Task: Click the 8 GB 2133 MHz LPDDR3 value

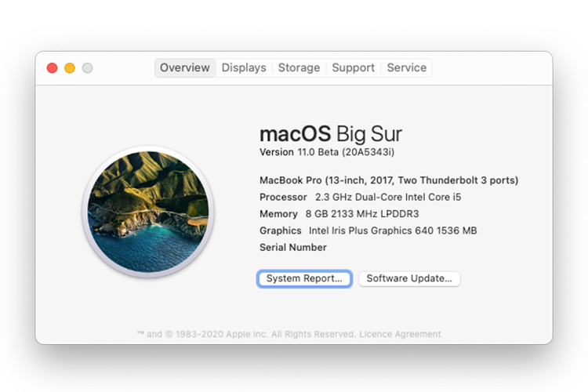Action: pyautogui.click(x=362, y=214)
